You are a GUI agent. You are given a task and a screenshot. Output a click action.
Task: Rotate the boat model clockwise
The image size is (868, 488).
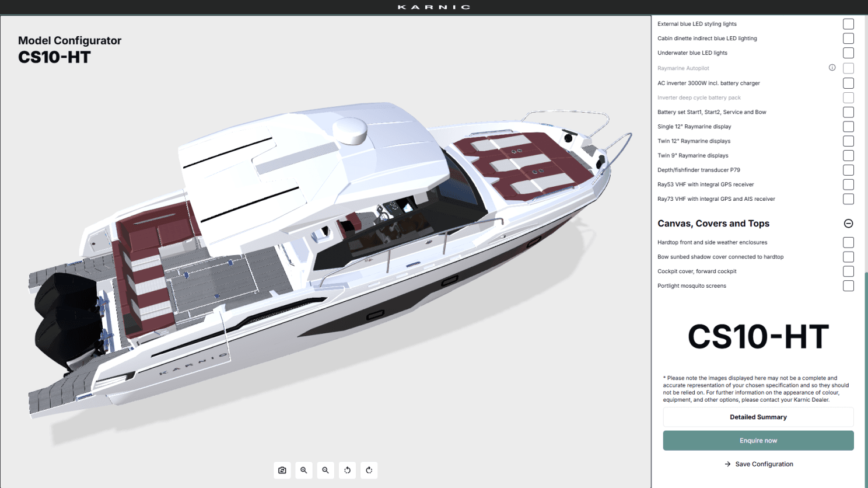pos(369,470)
